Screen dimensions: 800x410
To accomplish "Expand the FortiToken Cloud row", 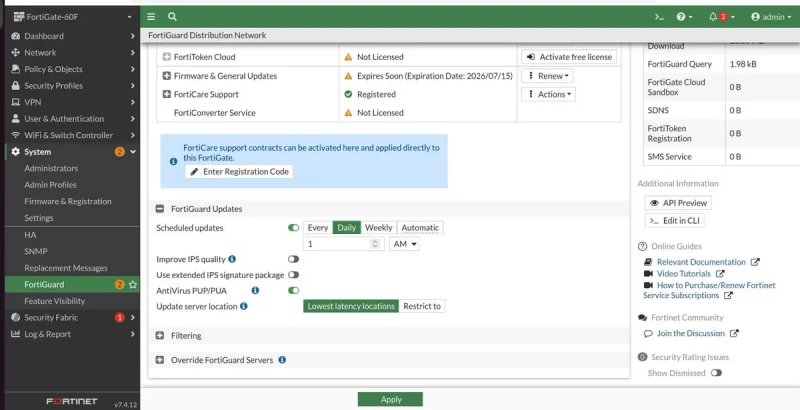I will click(166, 57).
